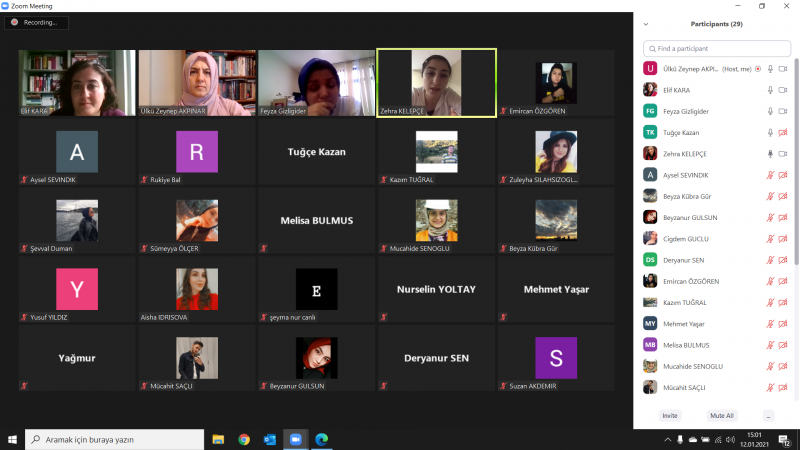This screenshot has width=800, height=450.
Task: Click Zehra KELEPÇE's microphone icon in participants list
Action: coord(770,153)
